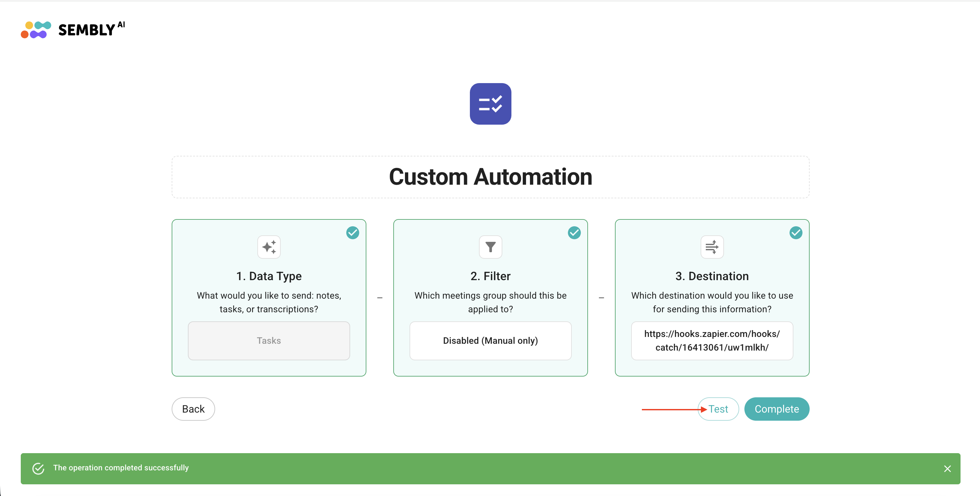Viewport: 980px width, 496px height.
Task: Click the Sembly AI logo
Action: click(36, 30)
